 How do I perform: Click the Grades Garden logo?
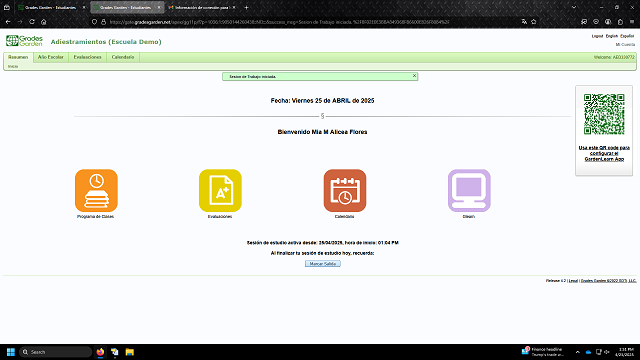24,41
